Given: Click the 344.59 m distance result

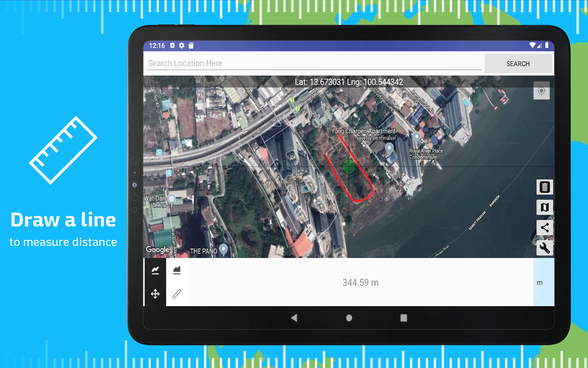Looking at the screenshot, I should [x=360, y=283].
